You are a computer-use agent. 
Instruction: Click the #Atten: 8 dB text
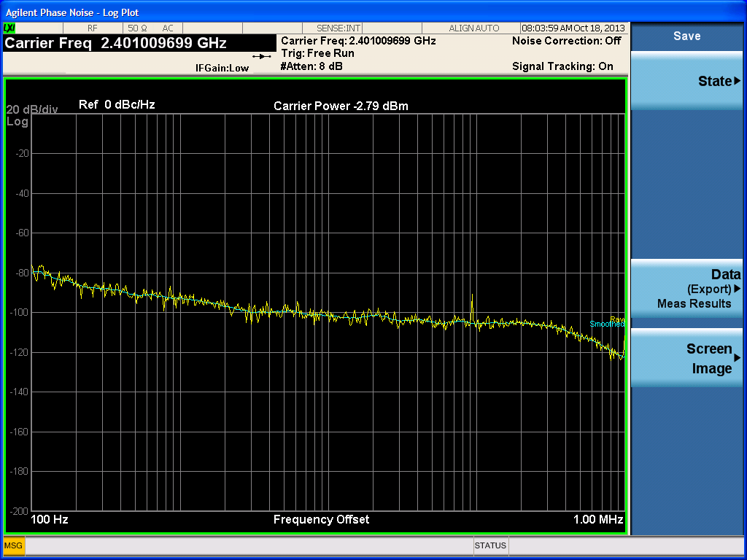click(311, 66)
